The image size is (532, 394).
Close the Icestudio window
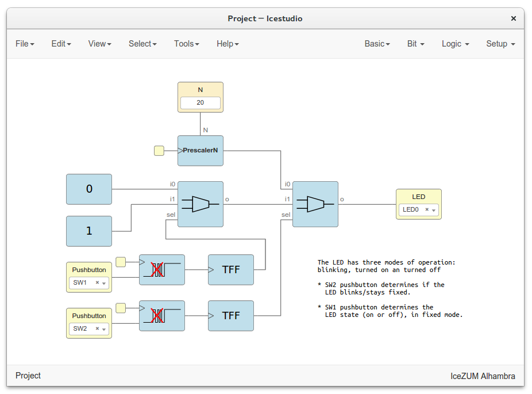tap(514, 18)
